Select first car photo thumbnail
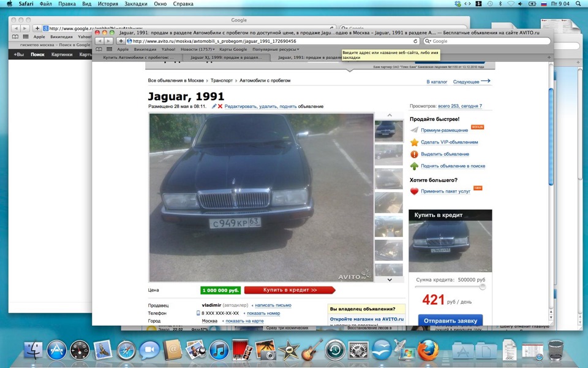The height and width of the screenshot is (368, 588). pyautogui.click(x=389, y=130)
